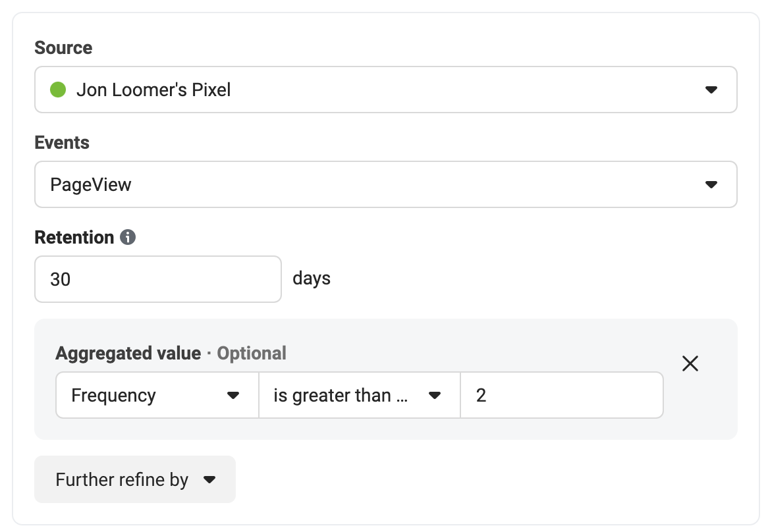Open the 'is greater than' operator dropdown
The image size is (768, 532).
coord(360,395)
